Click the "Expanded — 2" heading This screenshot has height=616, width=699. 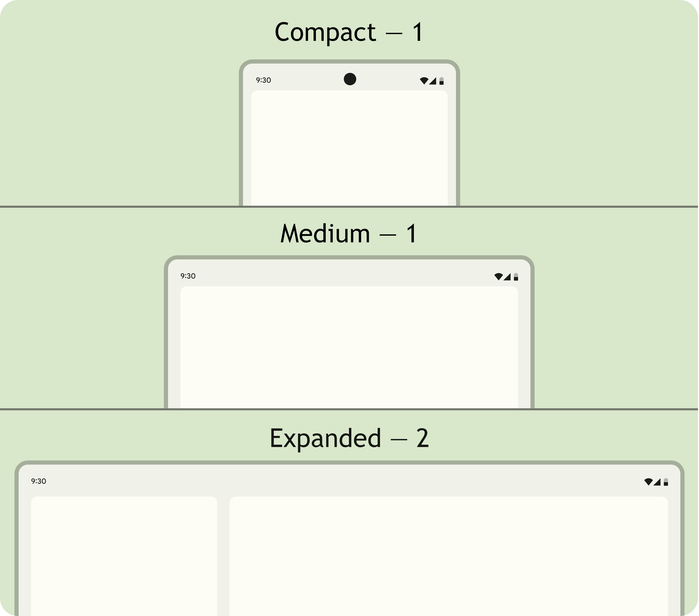349,438
